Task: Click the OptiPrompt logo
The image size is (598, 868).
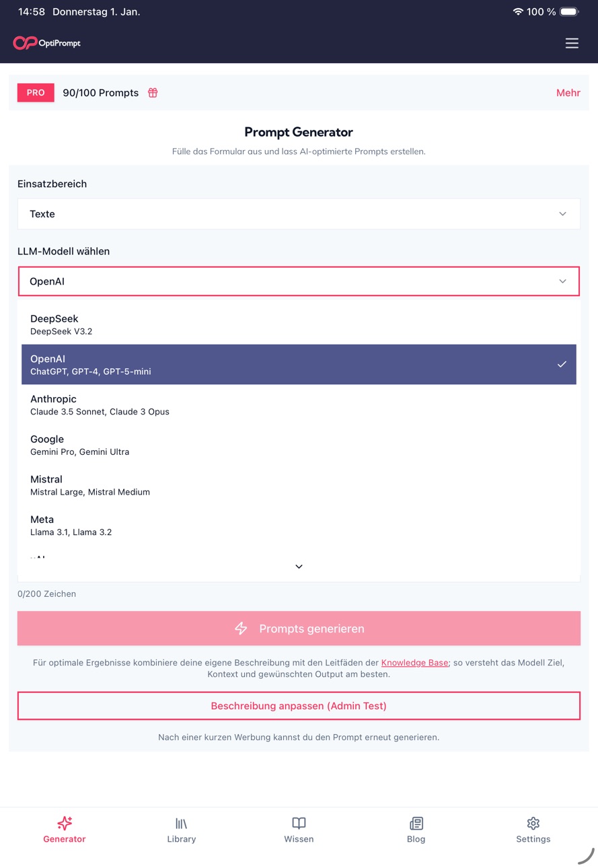Action: (x=46, y=43)
